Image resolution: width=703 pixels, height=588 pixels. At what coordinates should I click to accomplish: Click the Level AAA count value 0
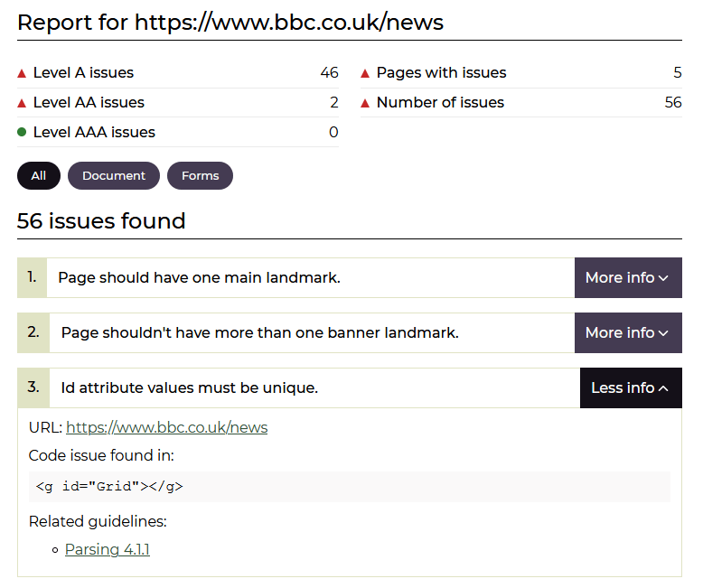(x=333, y=132)
